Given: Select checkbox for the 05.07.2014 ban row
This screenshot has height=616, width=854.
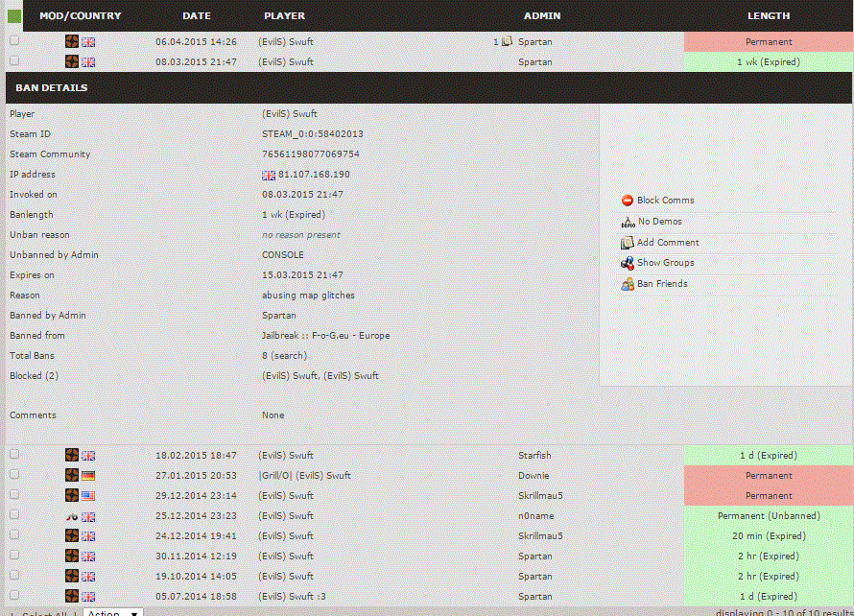Looking at the screenshot, I should [14, 596].
